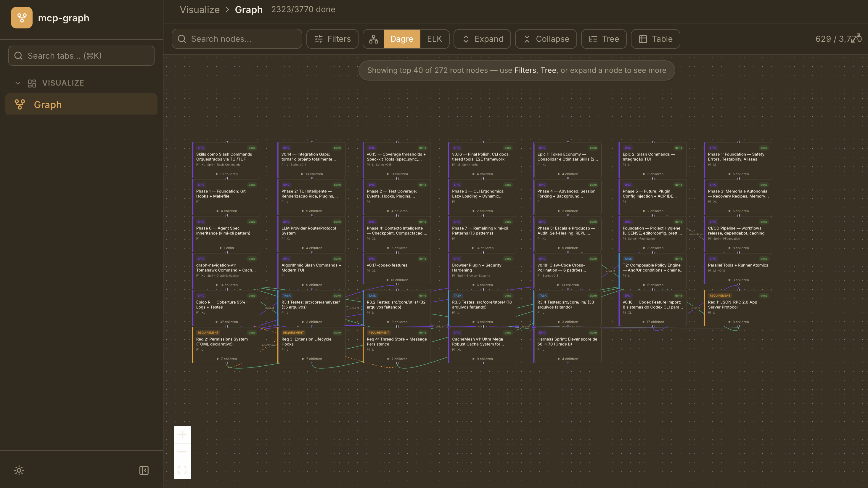The image size is (868, 488).
Task: Open fullscreen via the arrow icon
Action: point(856,38)
